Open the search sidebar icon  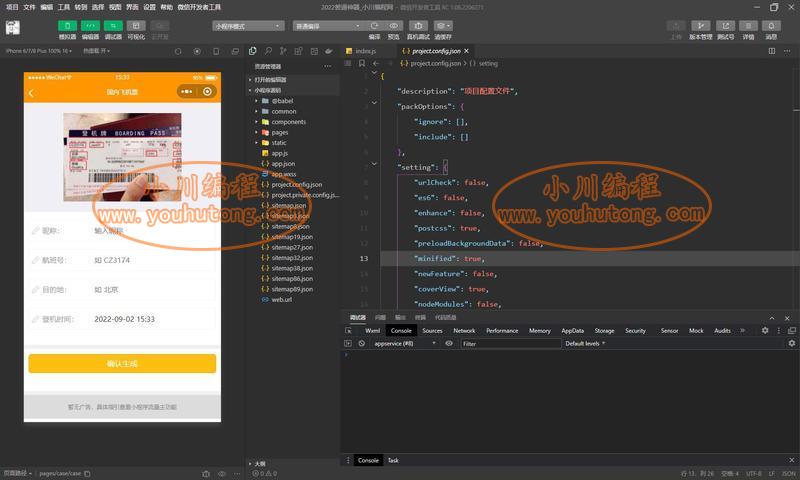coord(268,51)
